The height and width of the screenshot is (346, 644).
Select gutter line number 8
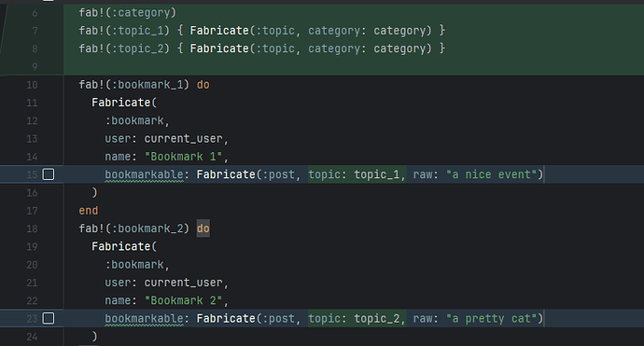(35, 48)
